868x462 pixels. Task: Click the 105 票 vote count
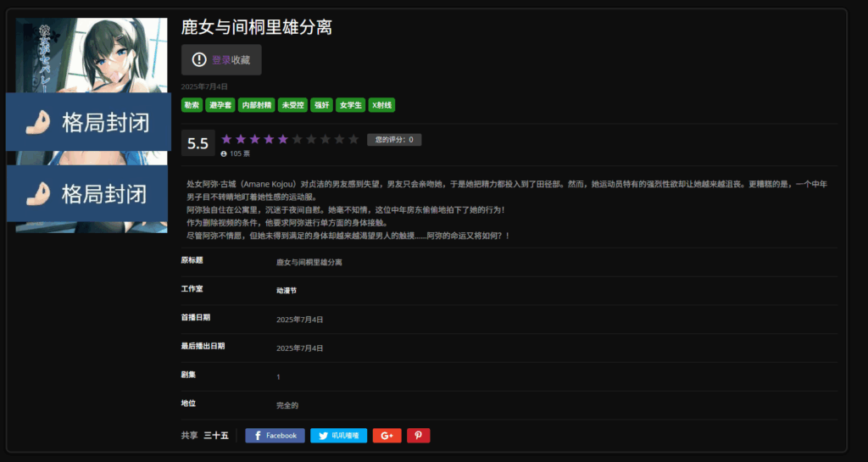240,153
